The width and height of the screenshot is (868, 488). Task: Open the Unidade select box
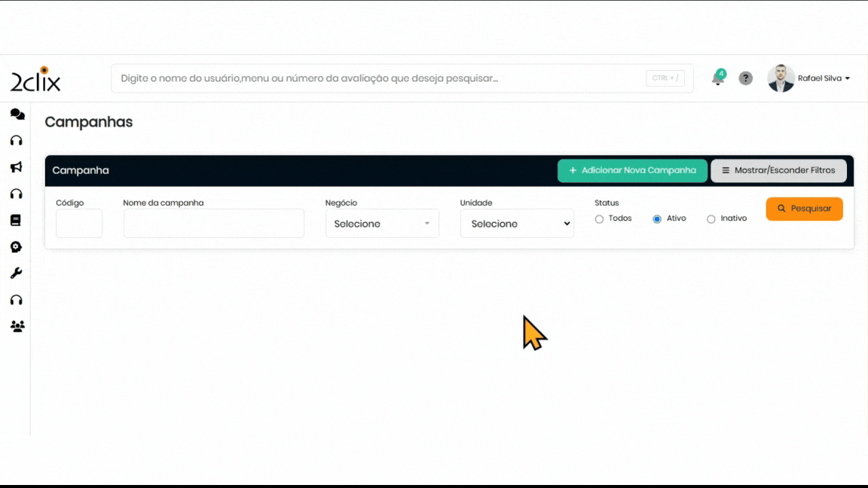(x=517, y=224)
